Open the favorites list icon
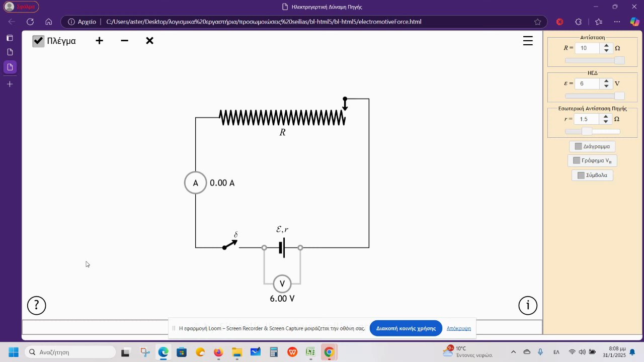Image resolution: width=644 pixels, height=362 pixels. [x=599, y=22]
